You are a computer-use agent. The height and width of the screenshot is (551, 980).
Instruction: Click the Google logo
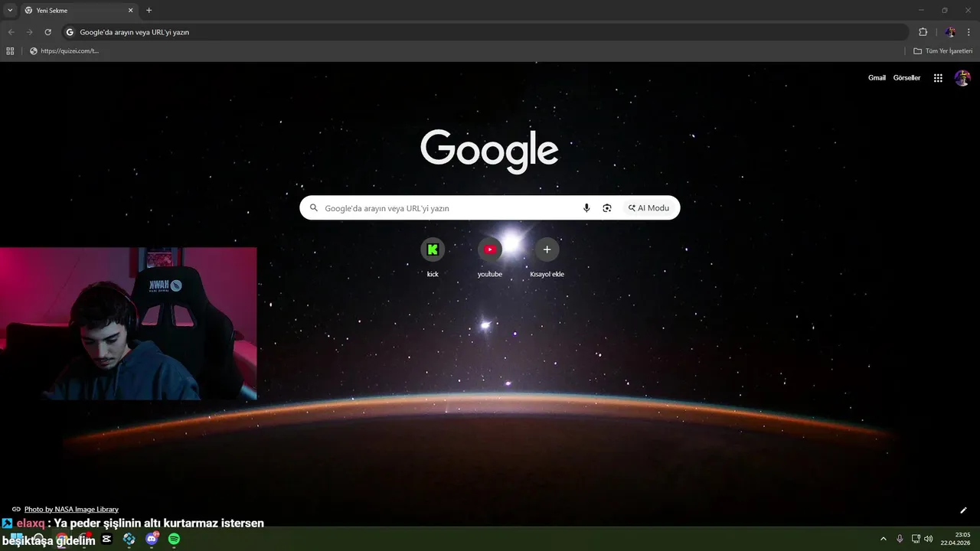tap(489, 150)
